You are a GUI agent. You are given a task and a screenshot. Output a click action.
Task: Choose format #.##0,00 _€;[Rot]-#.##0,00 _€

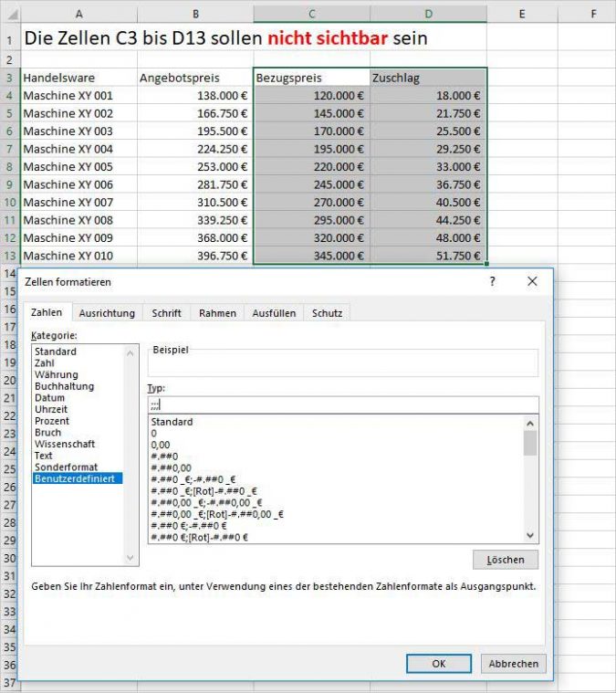(x=217, y=514)
